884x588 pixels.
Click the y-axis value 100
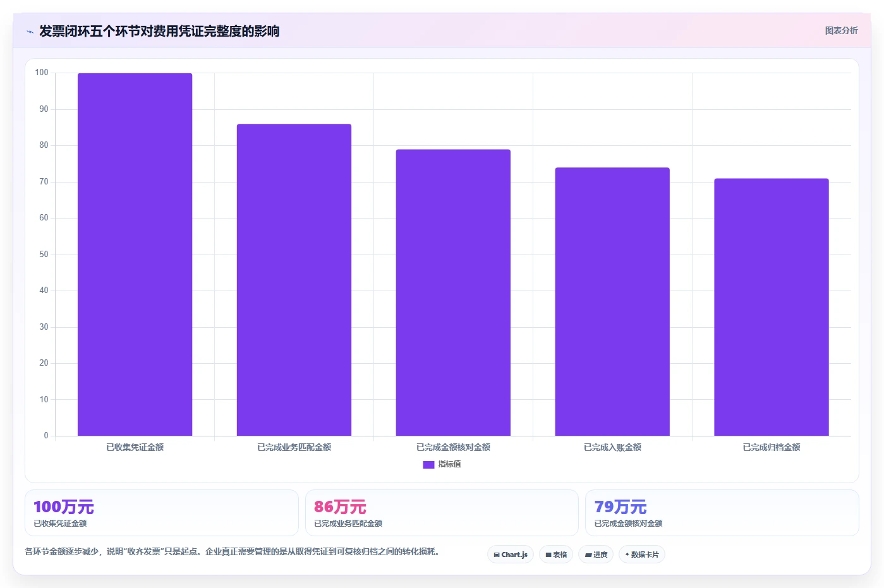click(x=42, y=73)
